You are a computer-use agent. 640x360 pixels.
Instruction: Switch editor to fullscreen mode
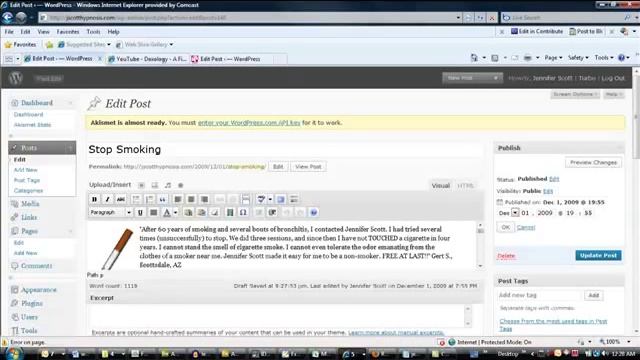pos(281,199)
